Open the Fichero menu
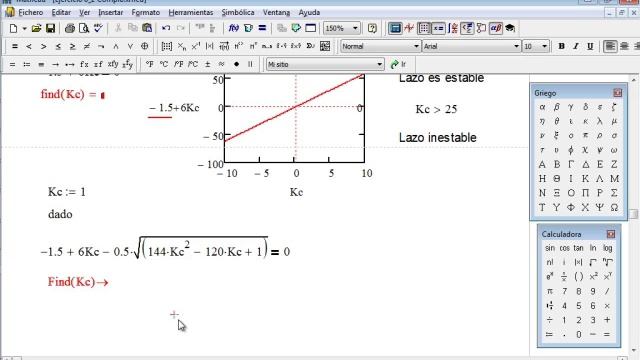This screenshot has width=640, height=360. pyautogui.click(x=30, y=13)
